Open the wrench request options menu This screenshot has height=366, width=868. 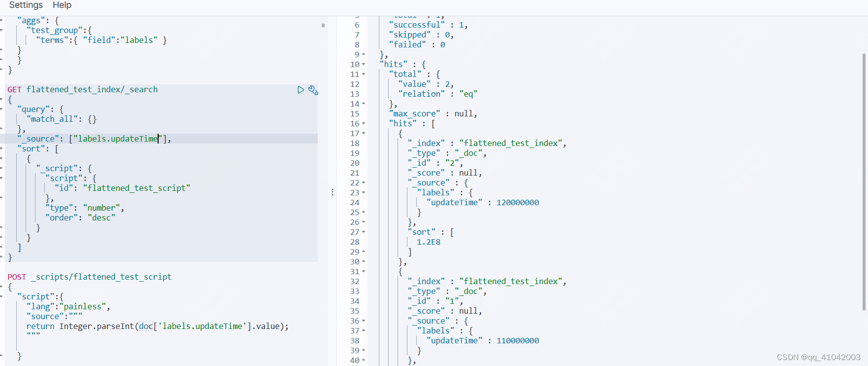pyautogui.click(x=313, y=90)
